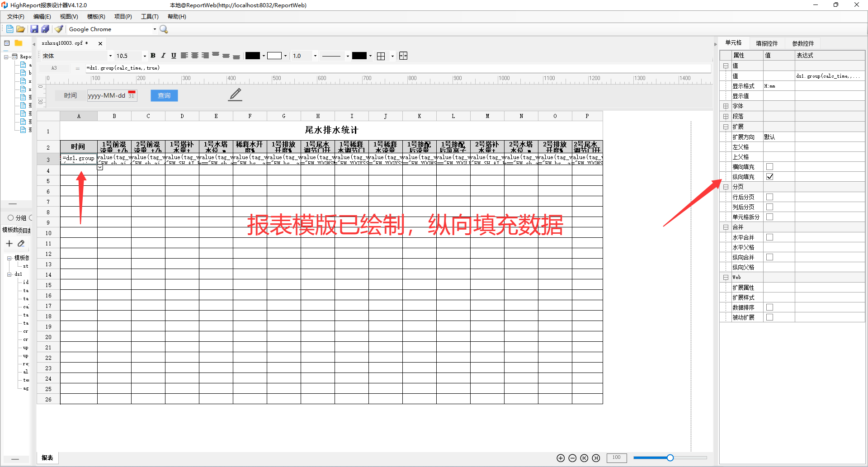Align cell text to the right

pos(205,56)
